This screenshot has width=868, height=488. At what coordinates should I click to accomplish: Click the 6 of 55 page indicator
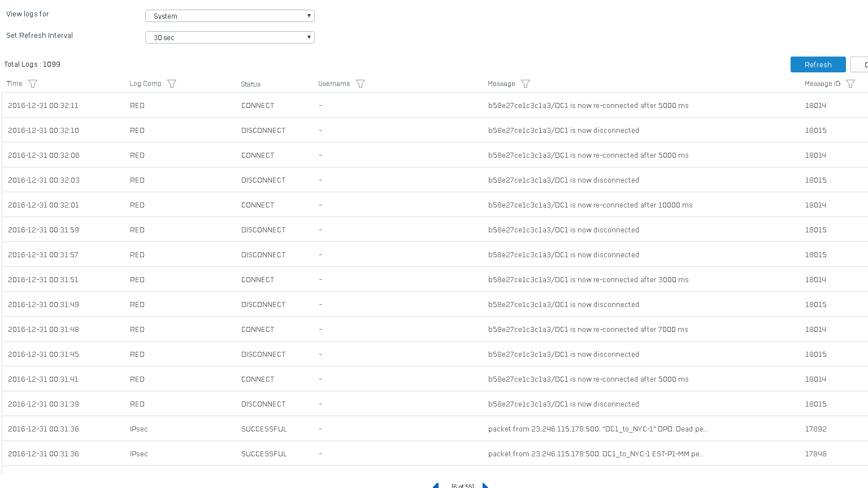pyautogui.click(x=462, y=486)
